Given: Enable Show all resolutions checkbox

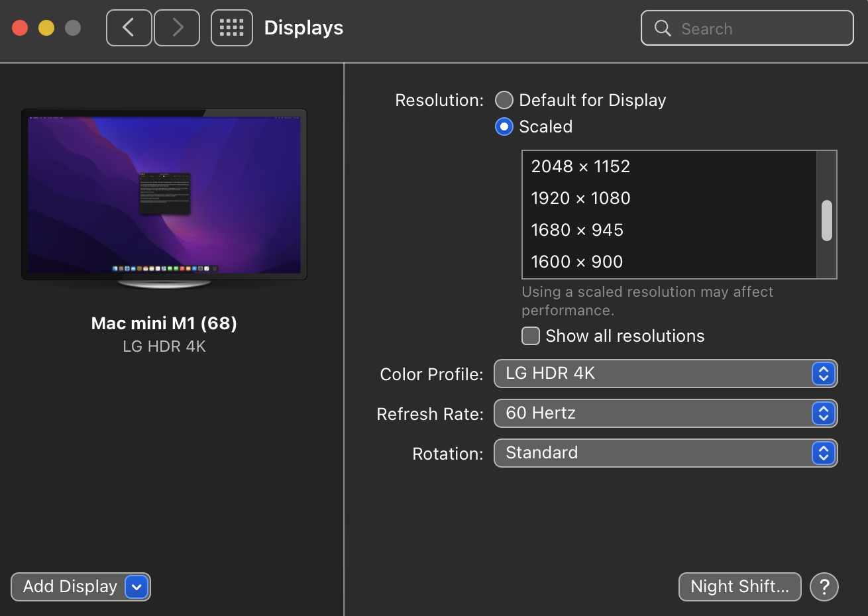Looking at the screenshot, I should tap(531, 336).
